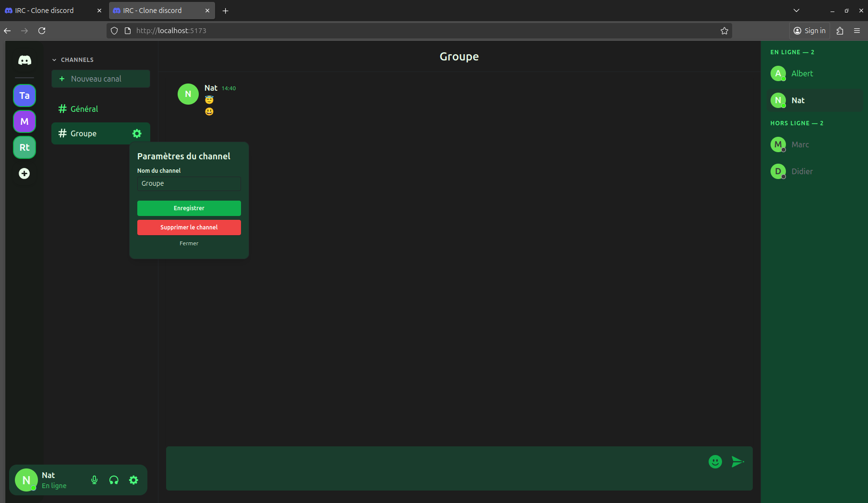Mute the microphone in user panel
Screen dimensions: 868x503
pyautogui.click(x=95, y=480)
